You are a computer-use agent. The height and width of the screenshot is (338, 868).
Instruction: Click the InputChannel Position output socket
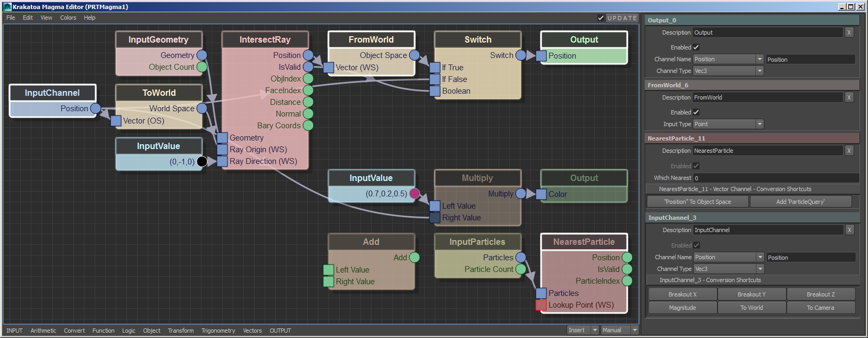point(96,109)
